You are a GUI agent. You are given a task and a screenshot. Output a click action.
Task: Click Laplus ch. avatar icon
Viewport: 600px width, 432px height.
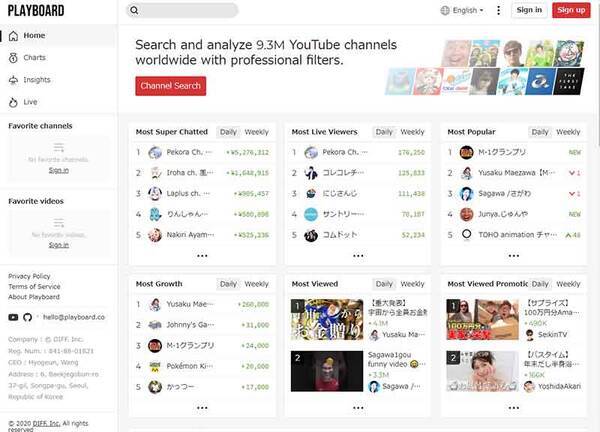tap(155, 194)
